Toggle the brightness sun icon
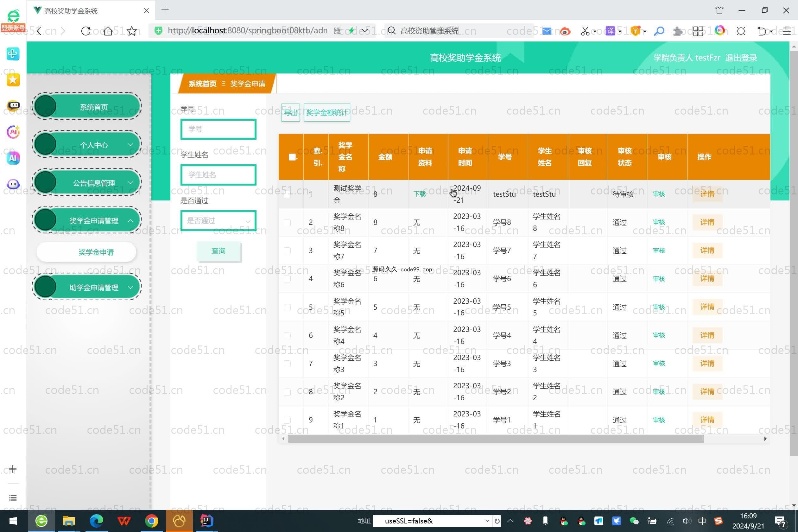The height and width of the screenshot is (532, 798). [741, 31]
